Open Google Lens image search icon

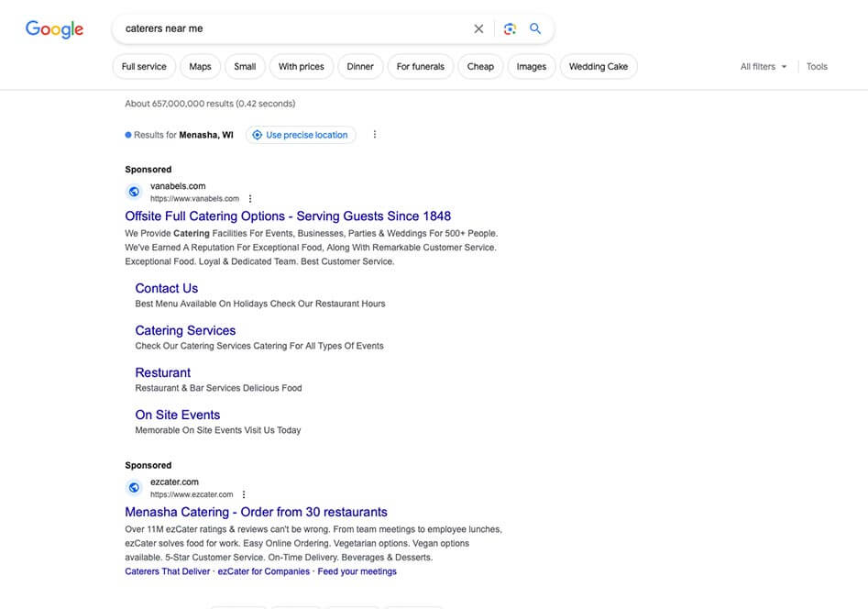pyautogui.click(x=510, y=29)
